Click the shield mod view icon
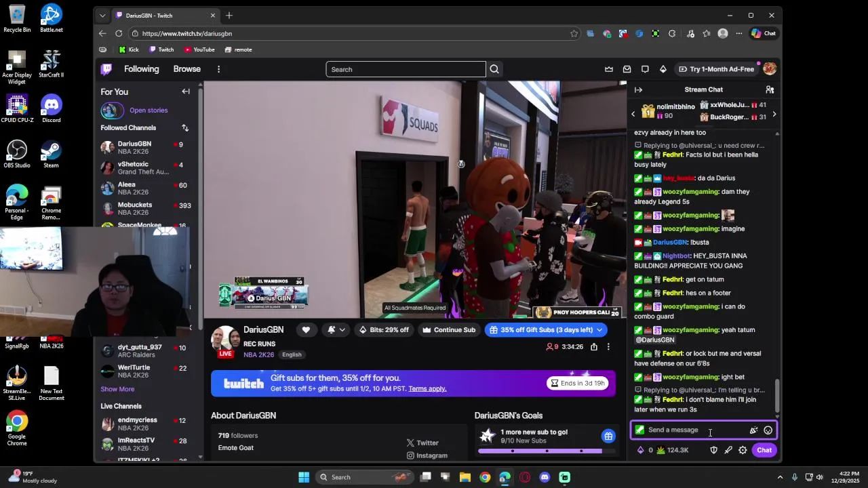This screenshot has height=488, width=868. click(713, 450)
